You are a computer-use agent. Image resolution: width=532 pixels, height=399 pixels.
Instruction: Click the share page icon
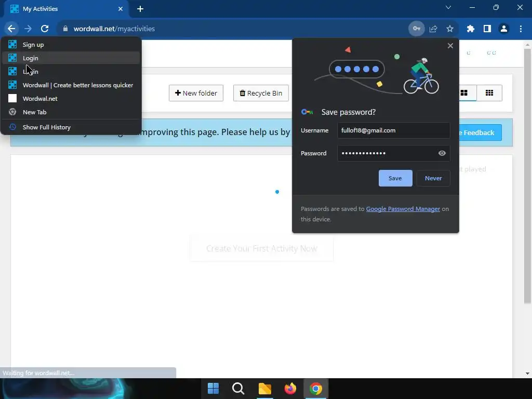(x=433, y=29)
